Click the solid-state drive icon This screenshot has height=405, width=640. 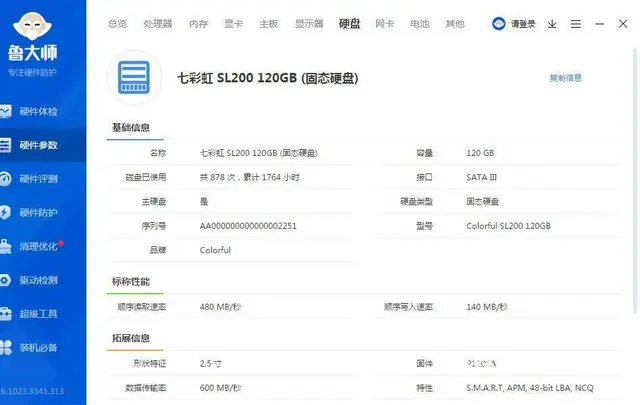[133, 76]
